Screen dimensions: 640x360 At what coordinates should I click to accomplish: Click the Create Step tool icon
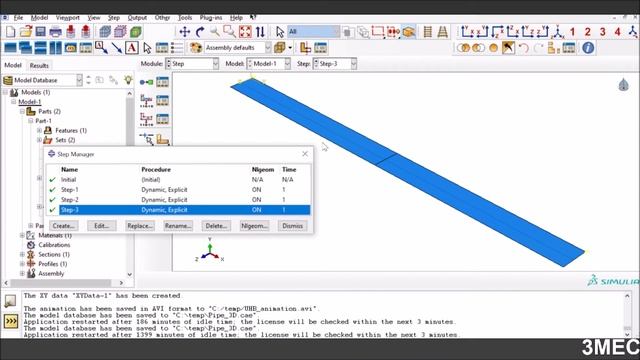click(x=146, y=82)
